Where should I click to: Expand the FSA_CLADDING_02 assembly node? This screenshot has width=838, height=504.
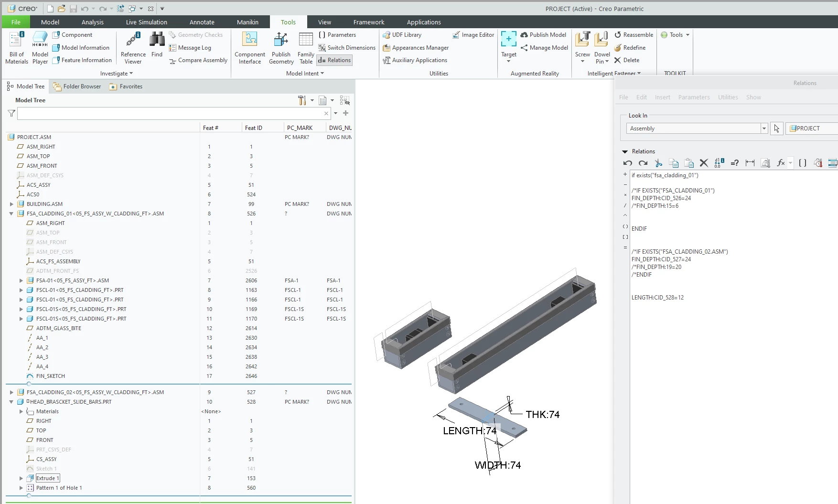click(11, 392)
